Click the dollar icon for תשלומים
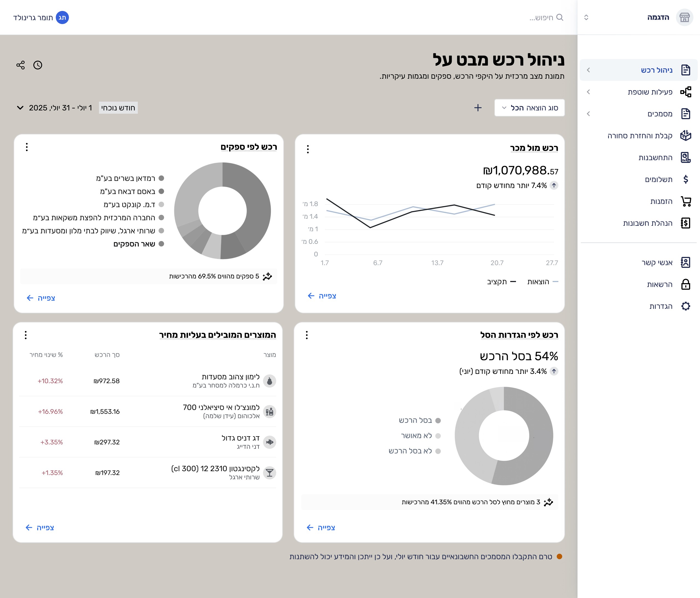The height and width of the screenshot is (598, 700). (686, 179)
